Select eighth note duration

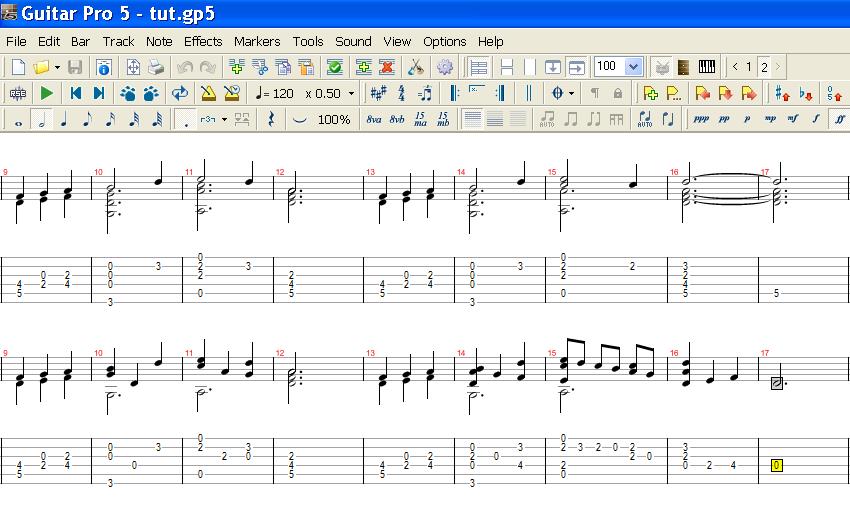pos(88,119)
